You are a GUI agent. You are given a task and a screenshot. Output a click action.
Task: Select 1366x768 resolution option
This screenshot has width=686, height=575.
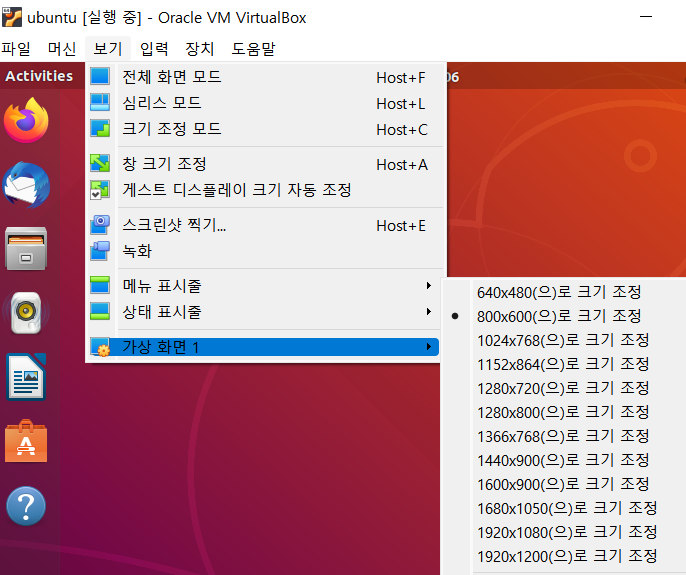[563, 436]
